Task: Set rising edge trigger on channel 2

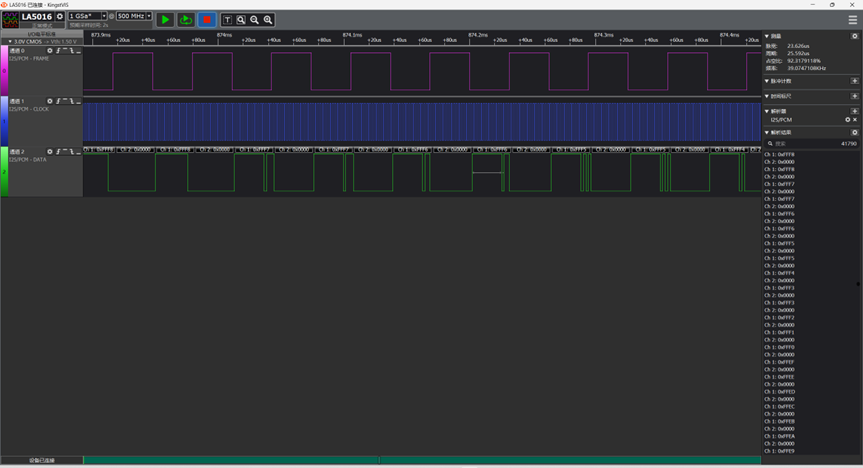Action: [58, 152]
